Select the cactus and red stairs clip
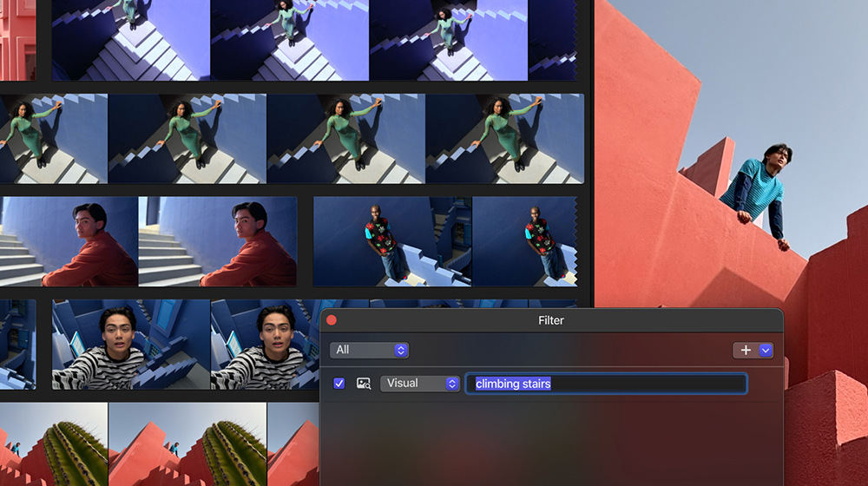 (x=160, y=444)
